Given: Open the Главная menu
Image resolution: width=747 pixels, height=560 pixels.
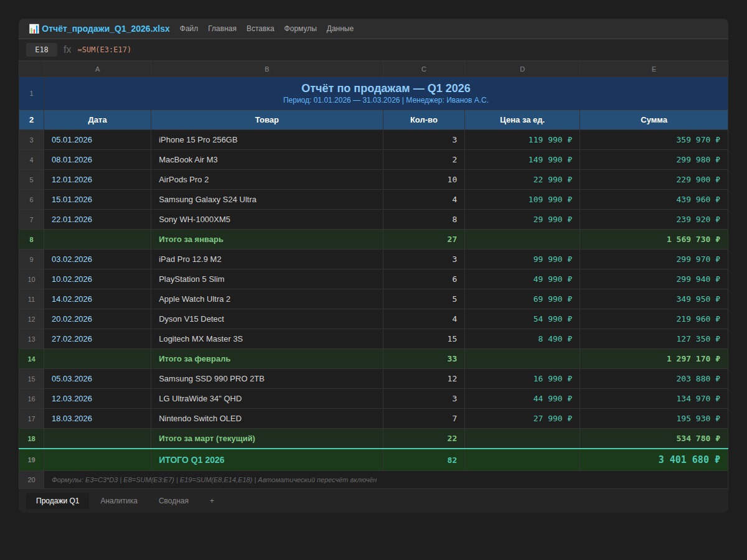Looking at the screenshot, I should tap(222, 29).
